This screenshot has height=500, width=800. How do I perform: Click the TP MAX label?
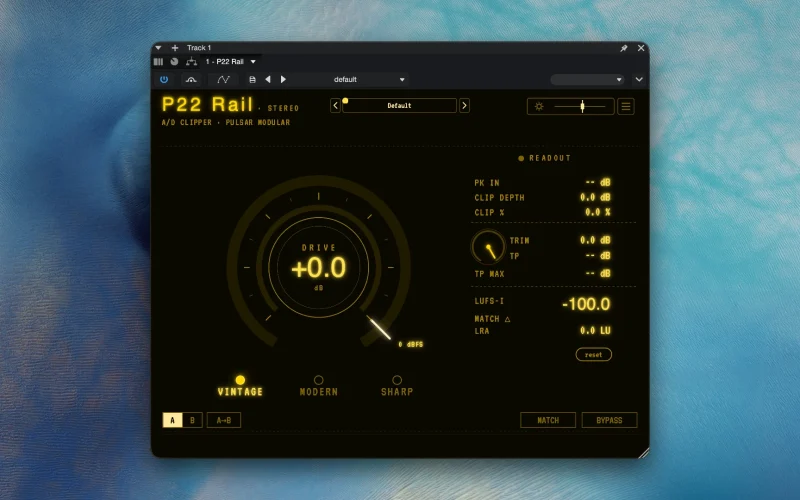click(489, 274)
